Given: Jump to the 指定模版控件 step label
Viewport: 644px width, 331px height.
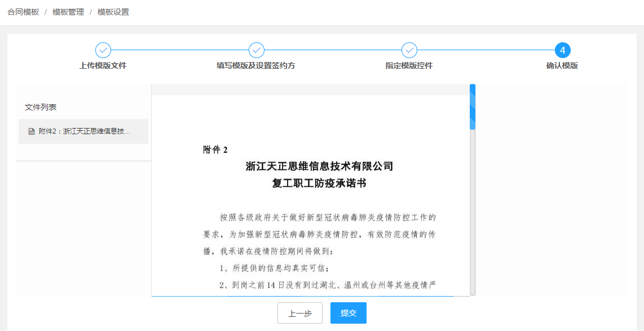Looking at the screenshot, I should [x=409, y=65].
